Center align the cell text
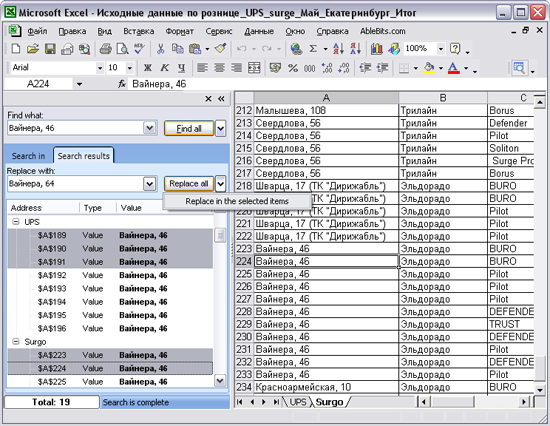550x426 pixels. coord(220,68)
